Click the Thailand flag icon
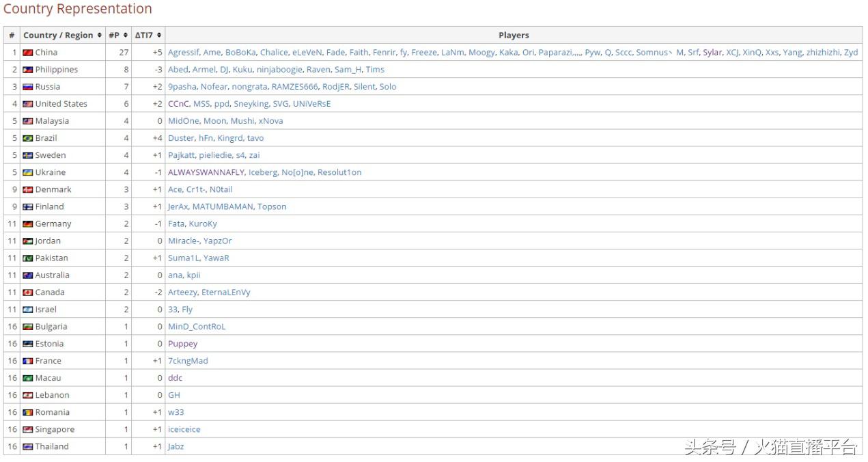 28,446
